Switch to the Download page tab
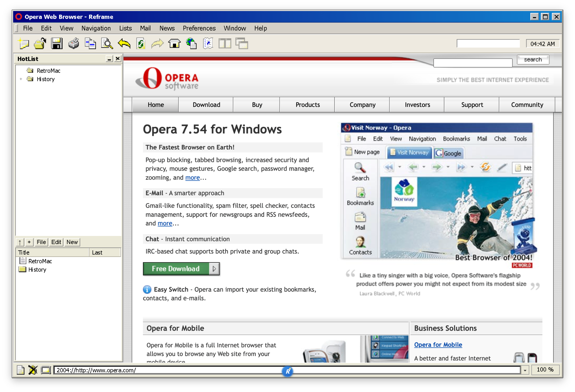This screenshot has width=575, height=392. point(206,105)
